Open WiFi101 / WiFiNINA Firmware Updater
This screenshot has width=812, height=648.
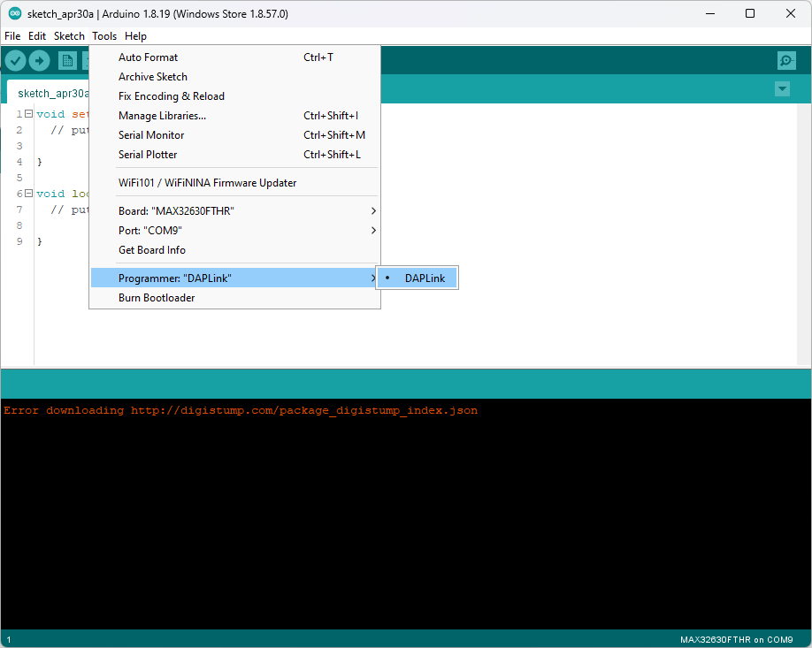(x=235, y=183)
